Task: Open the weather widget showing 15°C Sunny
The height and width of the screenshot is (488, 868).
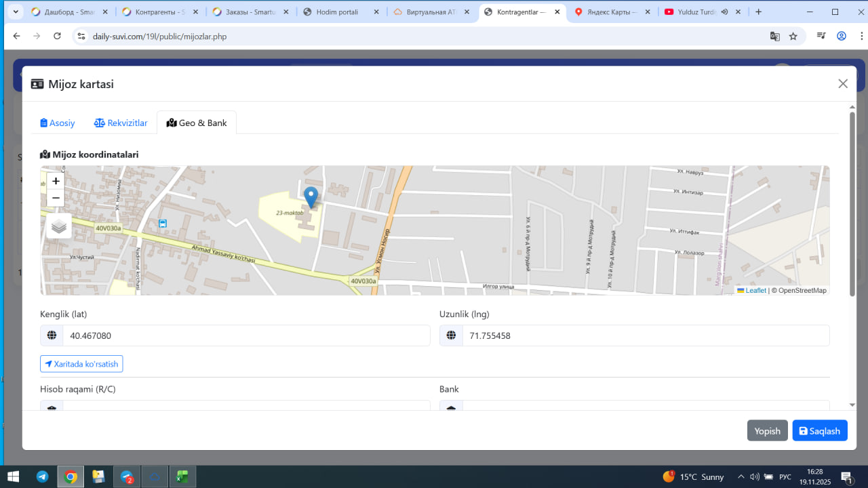Action: pyautogui.click(x=693, y=476)
